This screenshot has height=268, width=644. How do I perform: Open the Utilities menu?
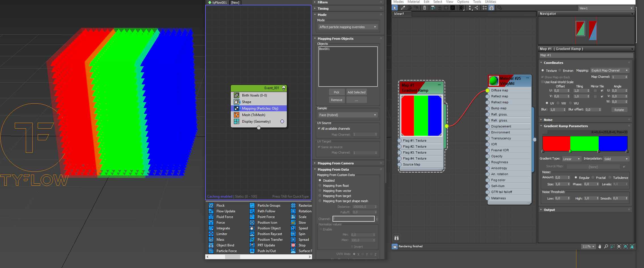(x=490, y=2)
